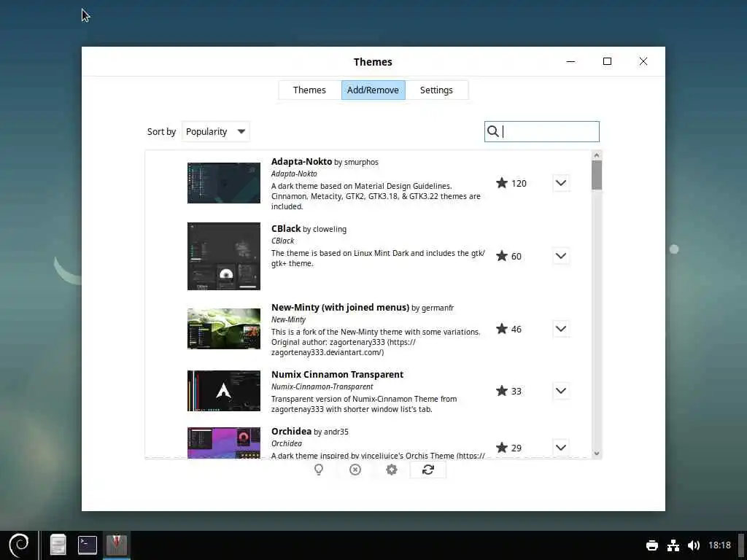Select the "CBlack" theme title
The image size is (747, 560).
pyautogui.click(x=286, y=228)
